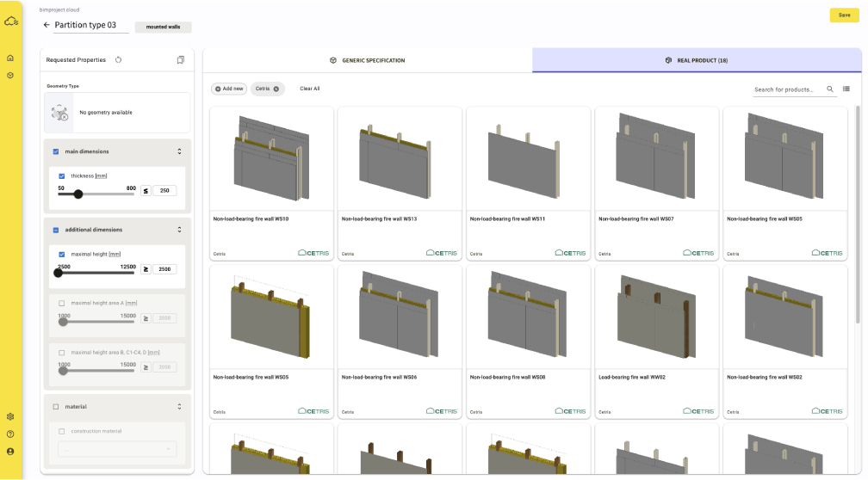The image size is (868, 480).
Task: Open the settings gear in left sidebar
Action: (10, 417)
